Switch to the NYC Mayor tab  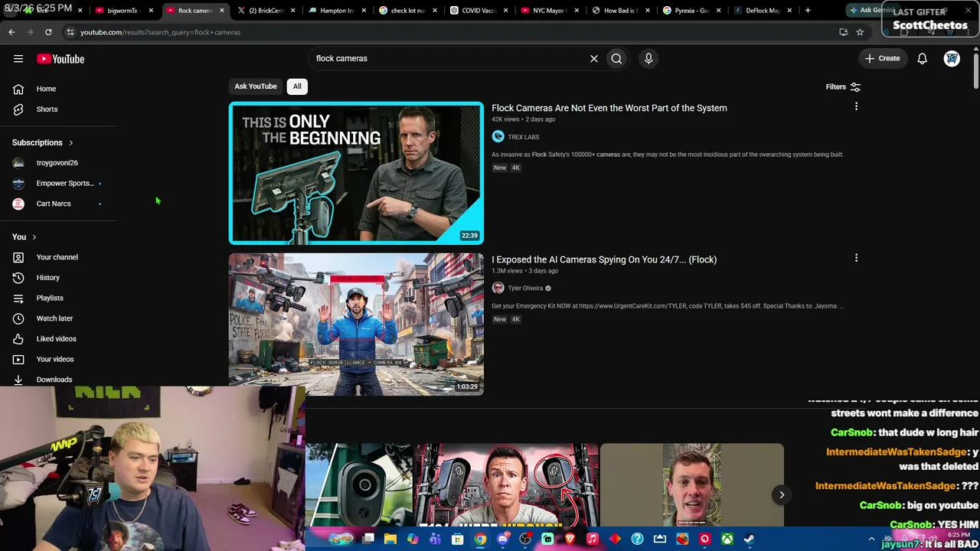click(x=548, y=11)
